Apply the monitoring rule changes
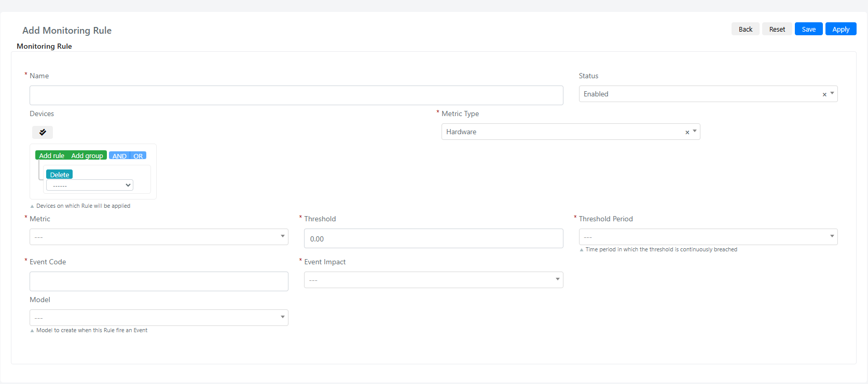This screenshot has width=868, height=384. tap(841, 29)
